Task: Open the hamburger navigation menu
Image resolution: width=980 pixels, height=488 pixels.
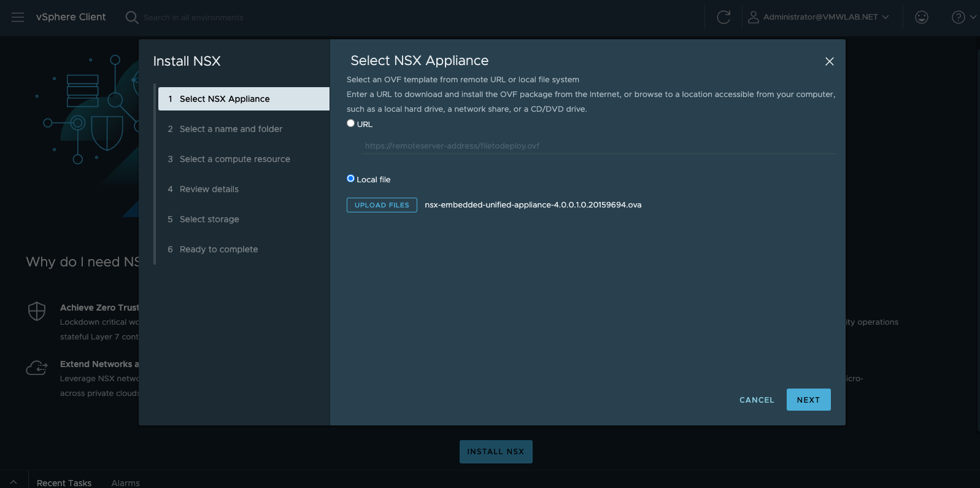Action: coord(18,17)
